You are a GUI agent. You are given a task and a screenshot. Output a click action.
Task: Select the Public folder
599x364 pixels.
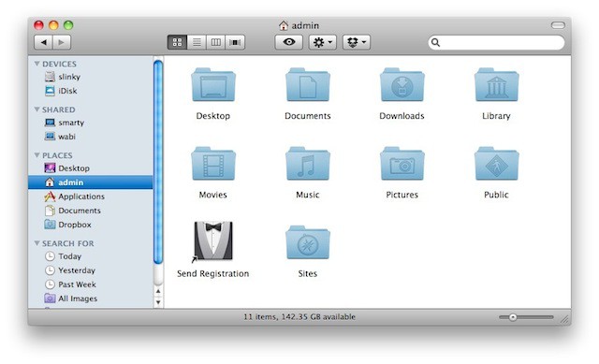[496, 164]
